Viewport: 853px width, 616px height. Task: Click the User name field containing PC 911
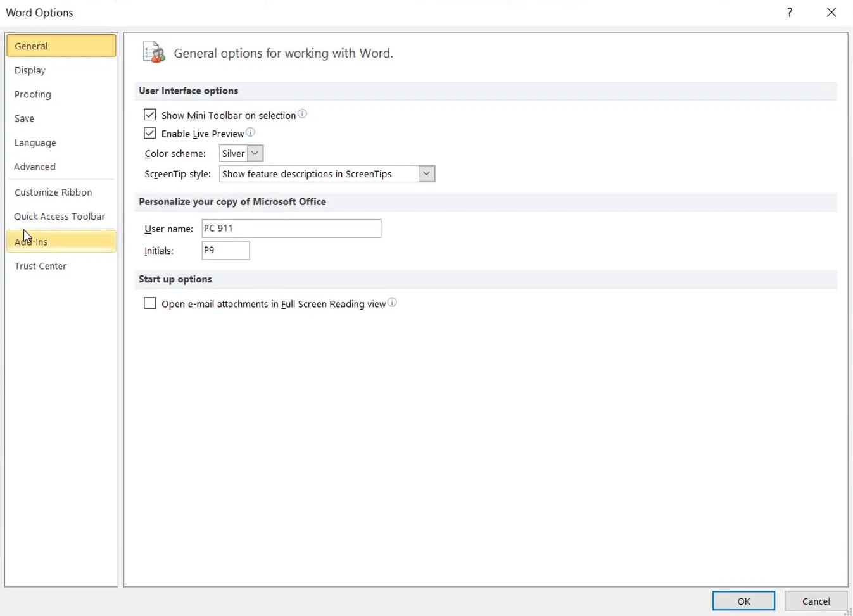pos(291,228)
